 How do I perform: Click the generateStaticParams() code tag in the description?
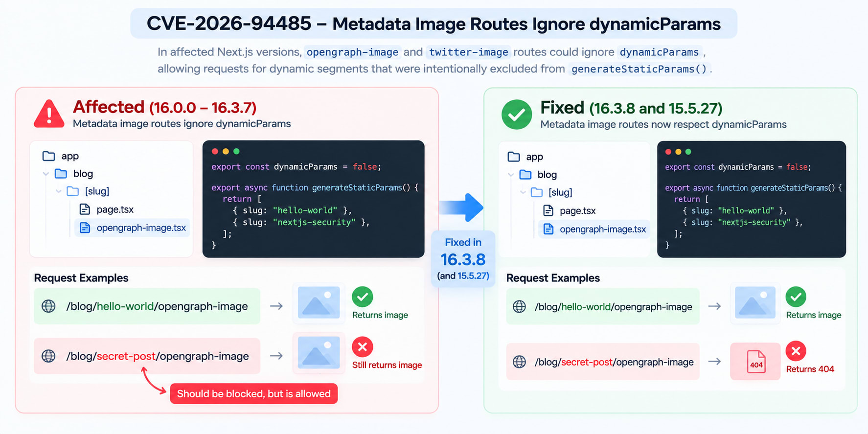(x=639, y=69)
